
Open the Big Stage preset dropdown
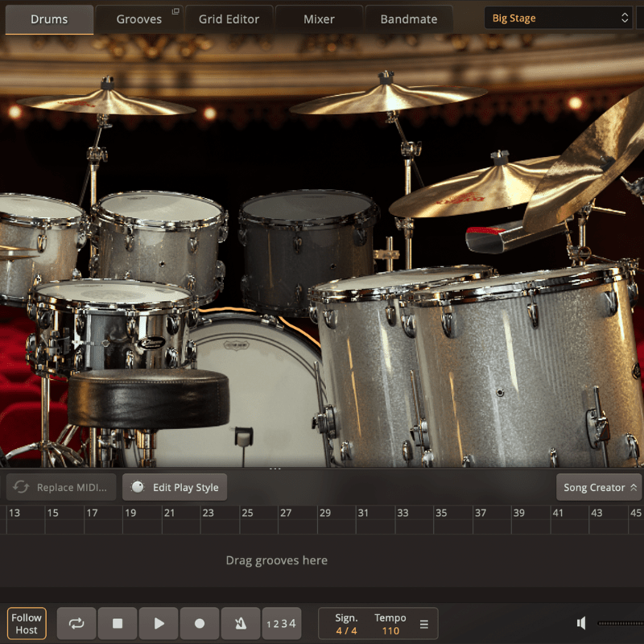click(558, 18)
